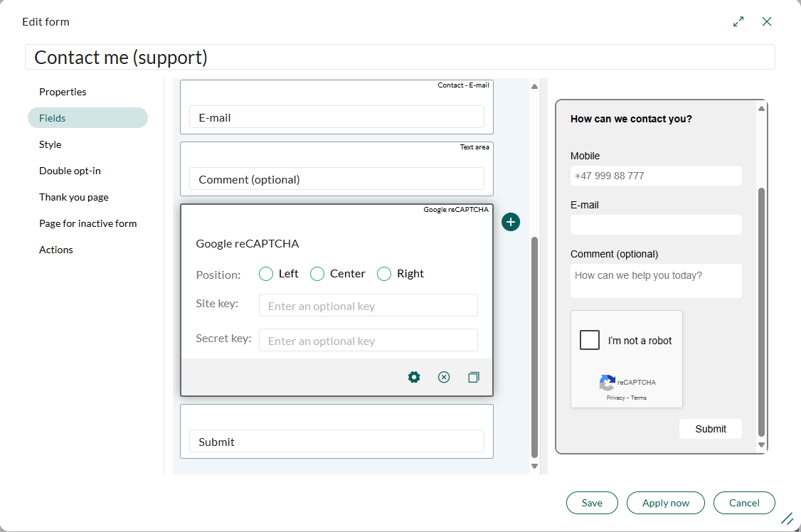Open reCAPTCHA field settings gear icon

click(x=414, y=377)
